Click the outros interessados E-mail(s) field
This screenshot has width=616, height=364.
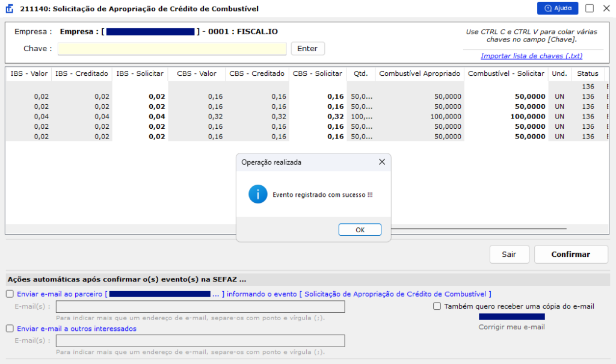pos(200,341)
